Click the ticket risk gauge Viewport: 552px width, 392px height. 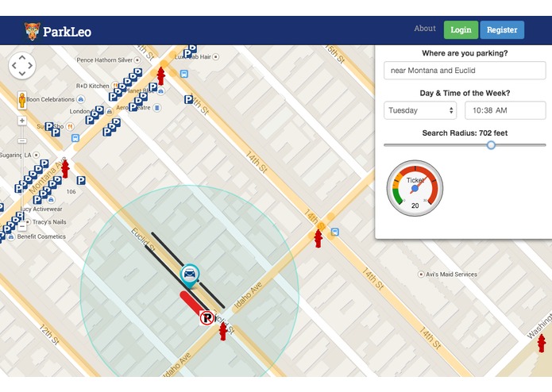point(415,188)
